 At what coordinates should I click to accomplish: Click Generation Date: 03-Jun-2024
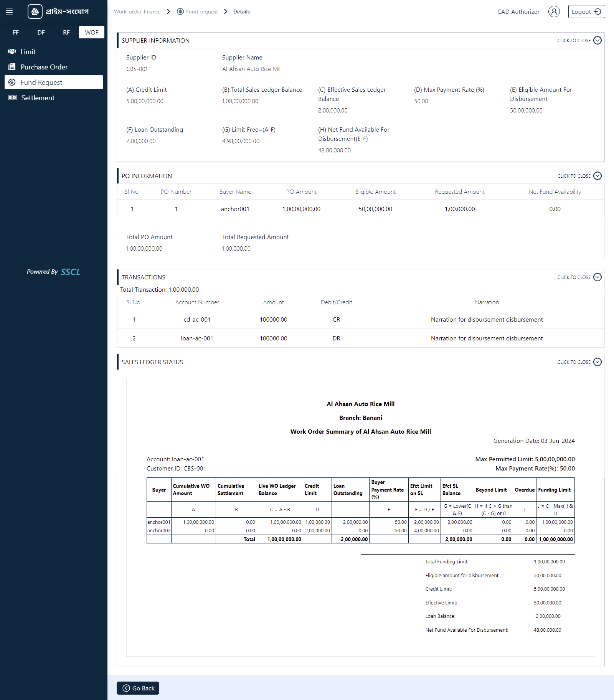pyautogui.click(x=534, y=441)
